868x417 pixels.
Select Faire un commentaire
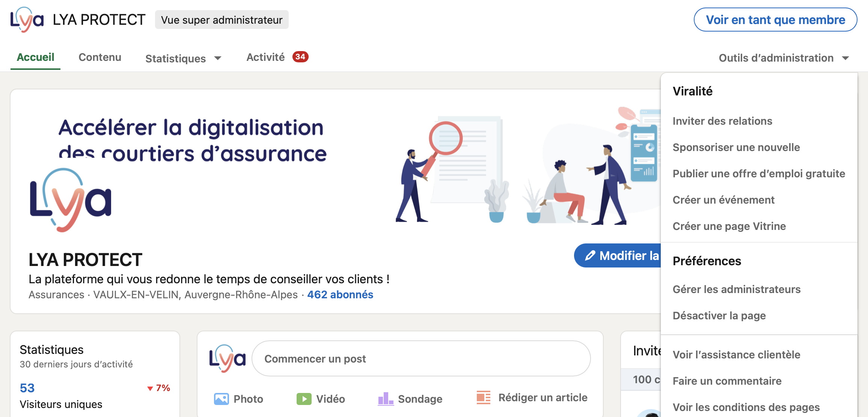coord(727,381)
